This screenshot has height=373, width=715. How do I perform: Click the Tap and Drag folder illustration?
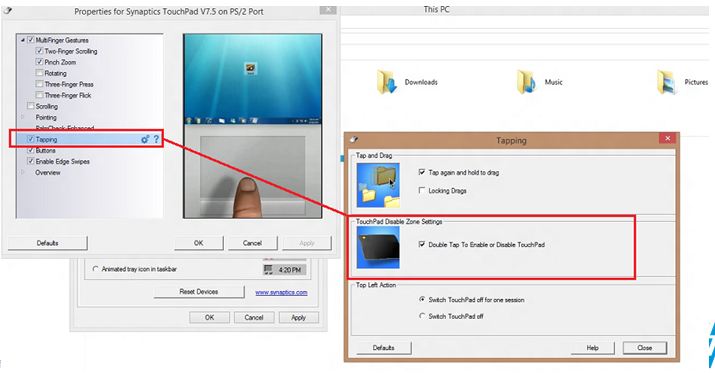tap(378, 185)
